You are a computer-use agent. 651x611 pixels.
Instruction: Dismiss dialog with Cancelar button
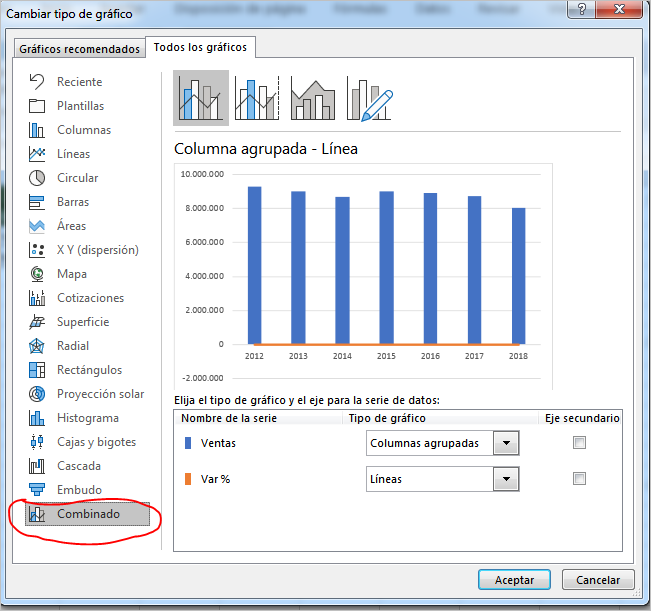tap(598, 580)
